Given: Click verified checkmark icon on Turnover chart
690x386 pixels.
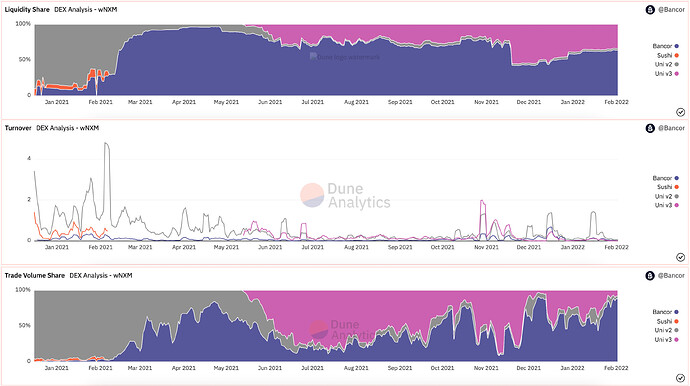Looking at the screenshot, I should [x=680, y=257].
